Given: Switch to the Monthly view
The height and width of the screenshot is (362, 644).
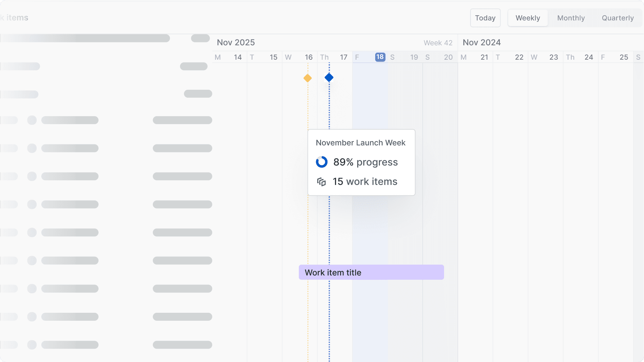Looking at the screenshot, I should point(571,18).
